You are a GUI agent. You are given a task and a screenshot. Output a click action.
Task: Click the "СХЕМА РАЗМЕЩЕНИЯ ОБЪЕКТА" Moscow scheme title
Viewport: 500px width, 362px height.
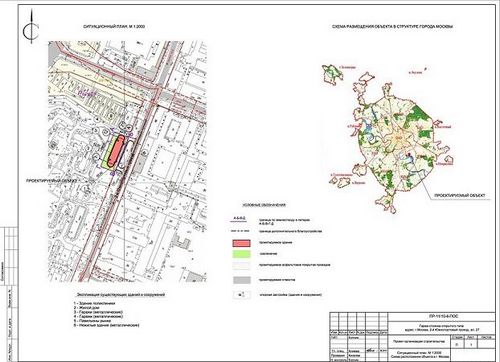tap(392, 26)
